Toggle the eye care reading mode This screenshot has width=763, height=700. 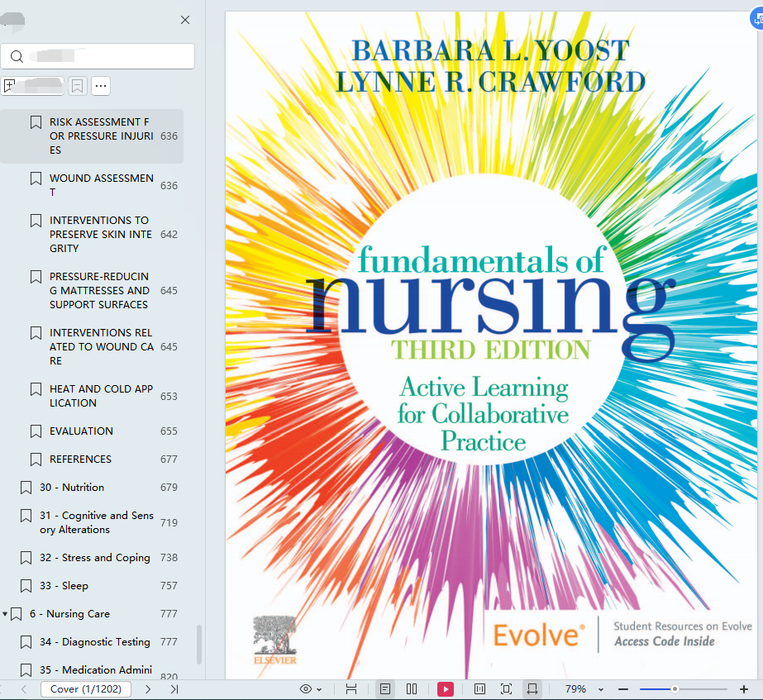306,689
